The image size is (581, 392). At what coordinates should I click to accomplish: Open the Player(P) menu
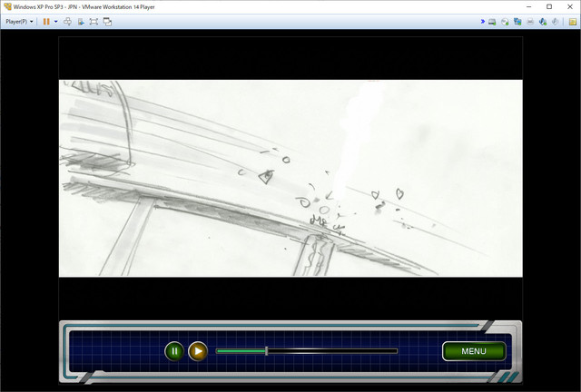tap(19, 22)
